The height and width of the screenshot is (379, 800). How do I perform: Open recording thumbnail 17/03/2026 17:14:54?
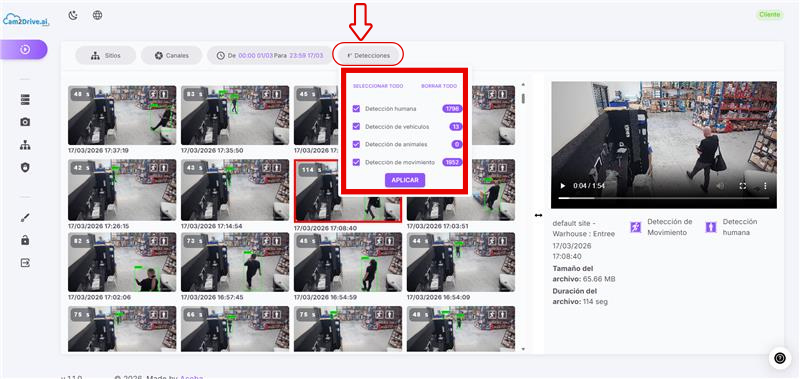tap(235, 189)
